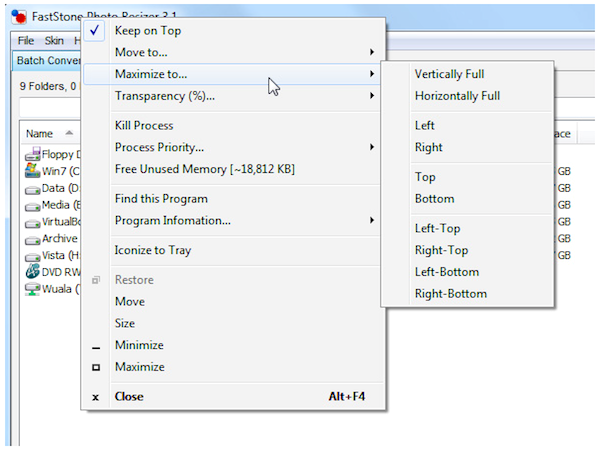This screenshot has height=455, width=600.
Task: Click the Move to... menu label
Action: point(141,52)
